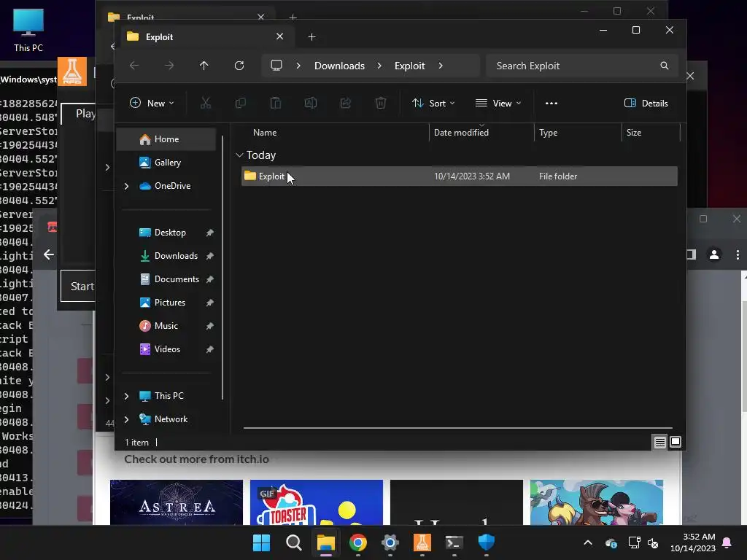The width and height of the screenshot is (747, 560).
Task: Click the PC icon in address bar
Action: 276,65
